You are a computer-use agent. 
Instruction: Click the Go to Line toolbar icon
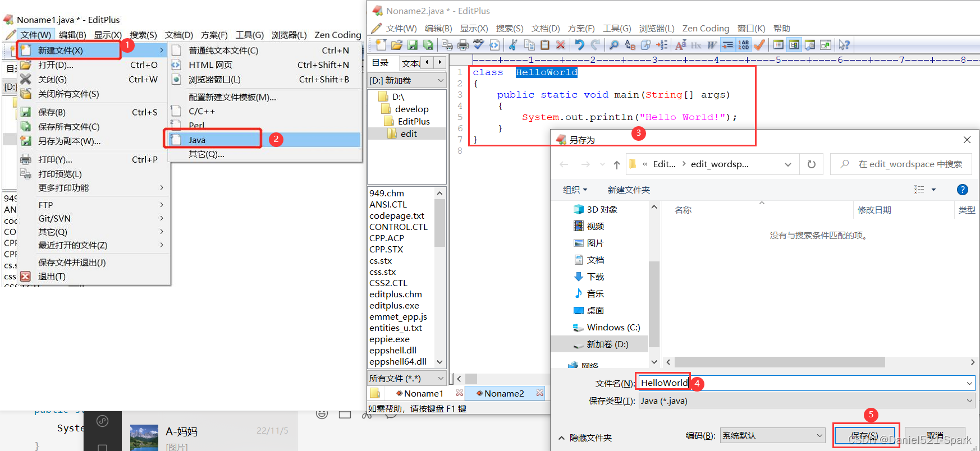tap(662, 45)
